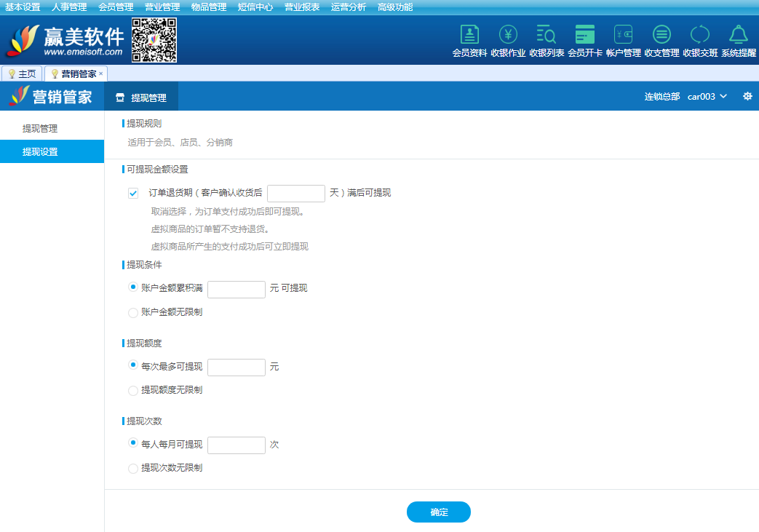The height and width of the screenshot is (532, 759).
Task: Open the 收银列表 cashier list icon
Action: pyautogui.click(x=546, y=35)
